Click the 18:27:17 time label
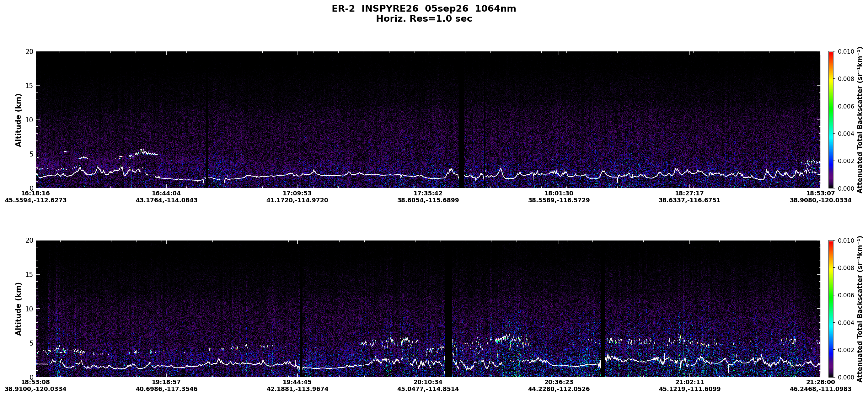868x397 pixels. tap(689, 193)
